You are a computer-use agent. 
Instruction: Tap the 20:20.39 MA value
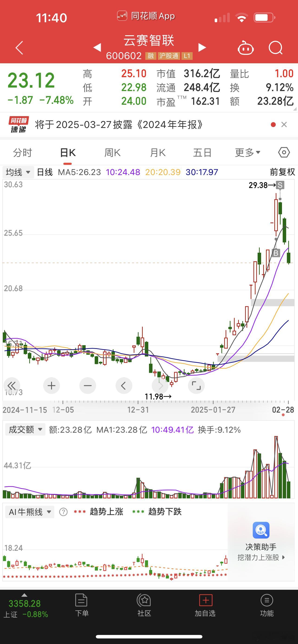(163, 172)
